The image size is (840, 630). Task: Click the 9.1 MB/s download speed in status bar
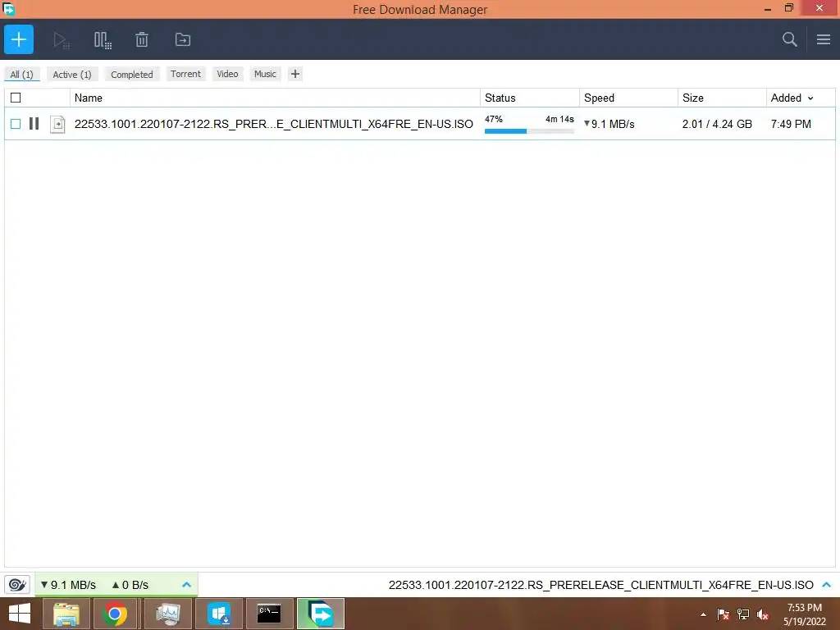pos(68,585)
